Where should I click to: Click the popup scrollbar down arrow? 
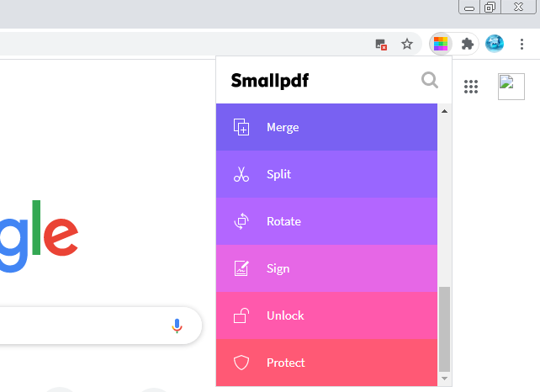(445, 379)
